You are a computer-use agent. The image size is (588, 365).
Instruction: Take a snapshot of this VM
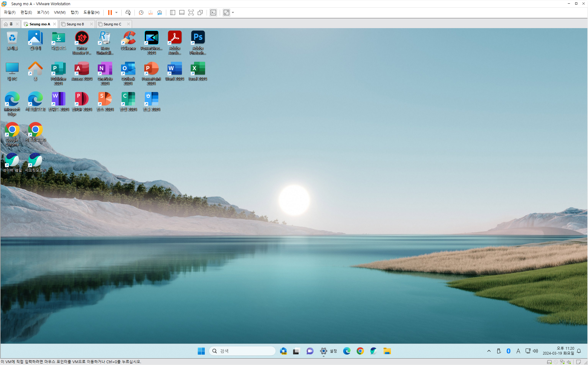pyautogui.click(x=141, y=13)
